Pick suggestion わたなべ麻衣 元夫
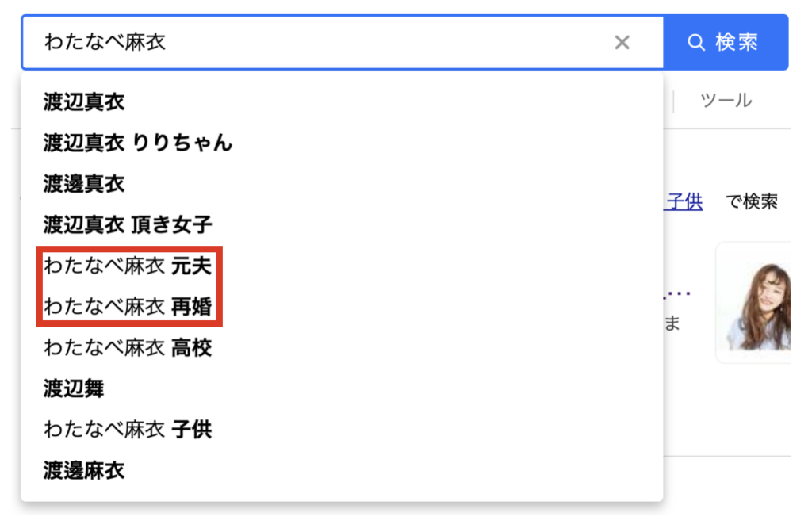 pyautogui.click(x=342, y=266)
